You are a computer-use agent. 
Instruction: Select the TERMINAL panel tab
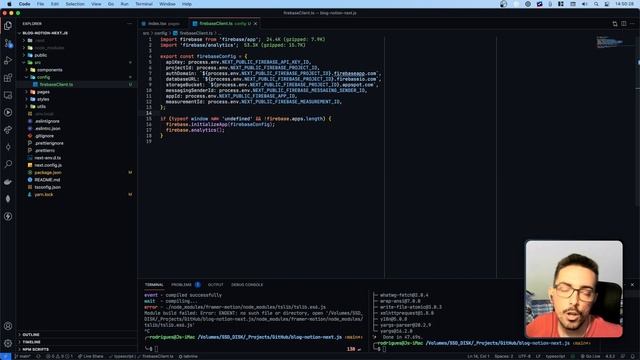(154, 284)
